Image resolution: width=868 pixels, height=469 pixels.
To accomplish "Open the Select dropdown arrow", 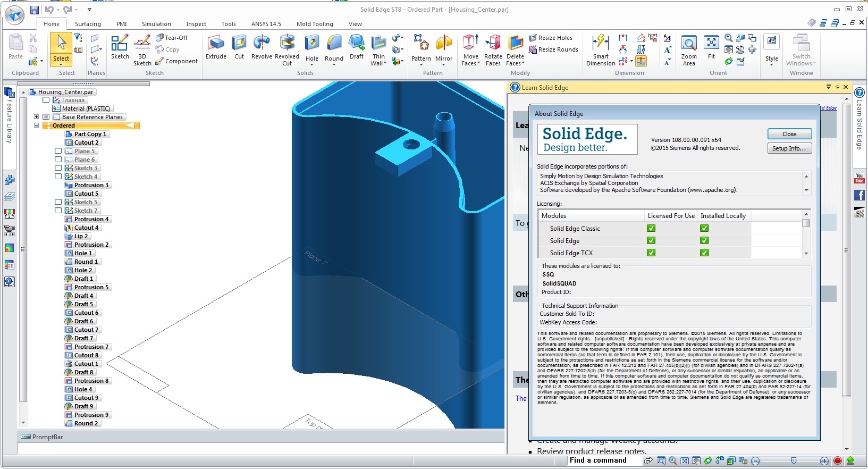I will click(61, 65).
